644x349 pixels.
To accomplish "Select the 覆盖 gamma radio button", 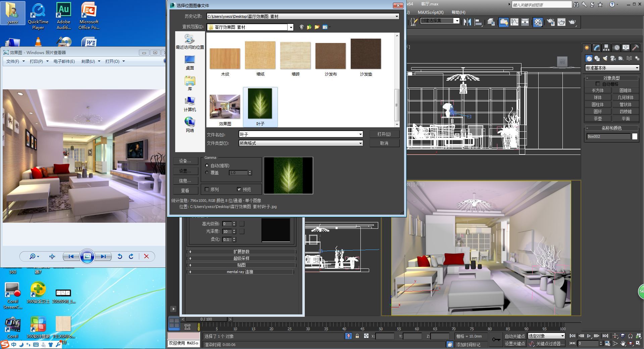I will pyautogui.click(x=207, y=173).
